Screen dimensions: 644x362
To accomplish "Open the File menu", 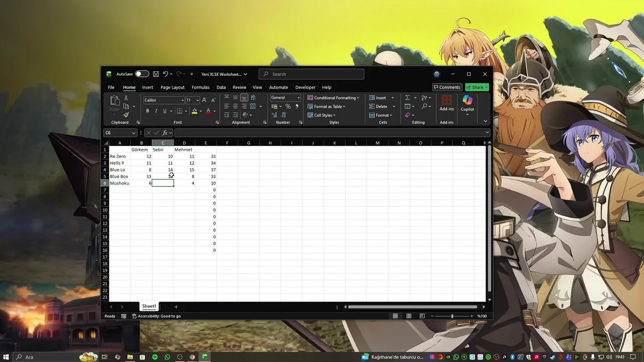I will point(111,87).
